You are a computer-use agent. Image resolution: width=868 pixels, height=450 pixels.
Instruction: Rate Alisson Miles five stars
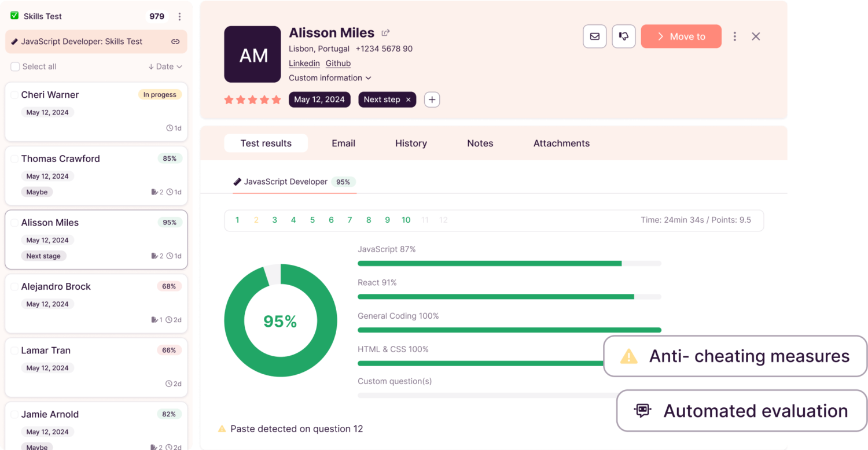(x=275, y=99)
